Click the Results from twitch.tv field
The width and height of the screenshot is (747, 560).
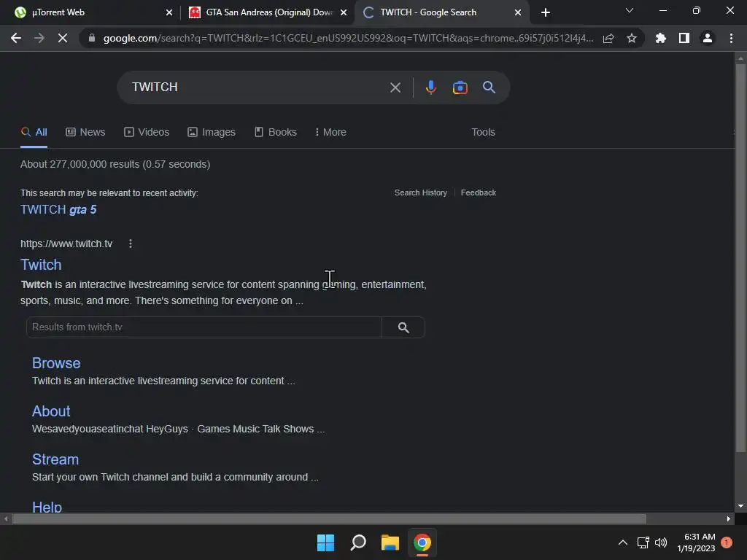(x=204, y=327)
